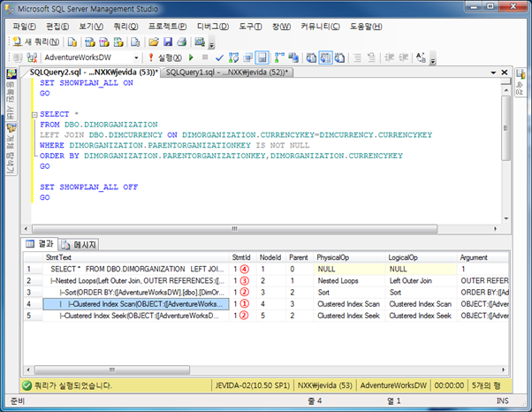The height and width of the screenshot is (412, 532).
Task: Toggle Include Client Statistics
Action: [x=293, y=57]
